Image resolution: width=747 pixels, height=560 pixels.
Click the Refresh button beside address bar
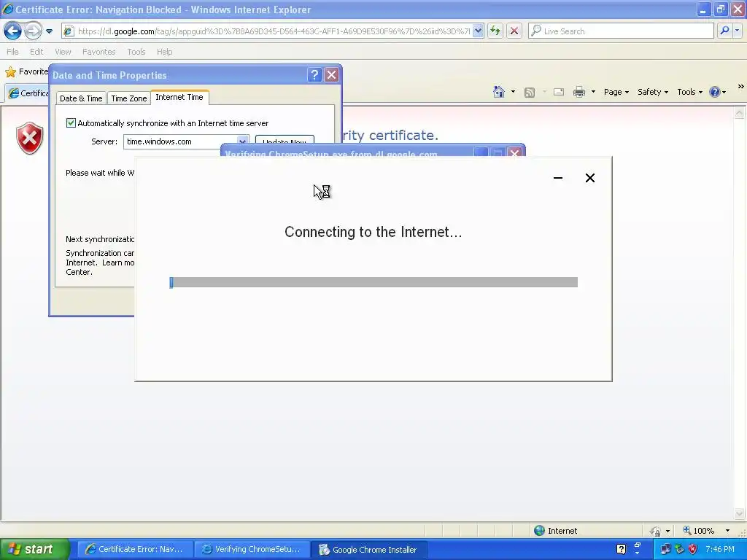coord(495,31)
